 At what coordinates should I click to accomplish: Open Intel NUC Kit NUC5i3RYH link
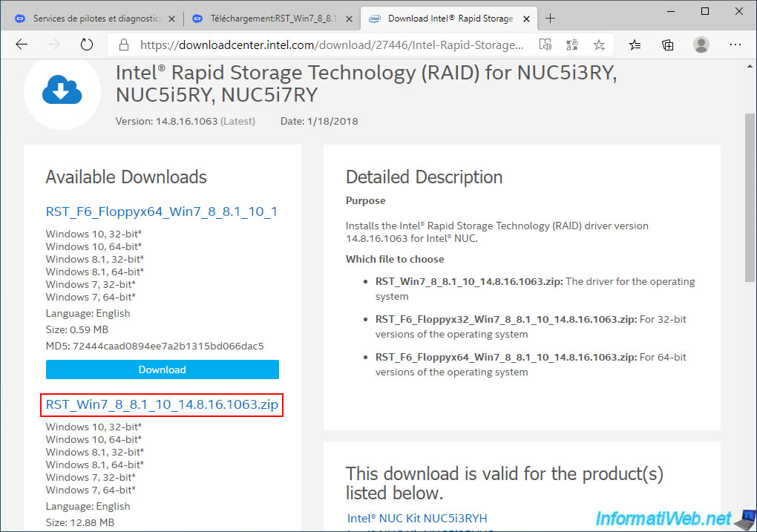click(417, 518)
